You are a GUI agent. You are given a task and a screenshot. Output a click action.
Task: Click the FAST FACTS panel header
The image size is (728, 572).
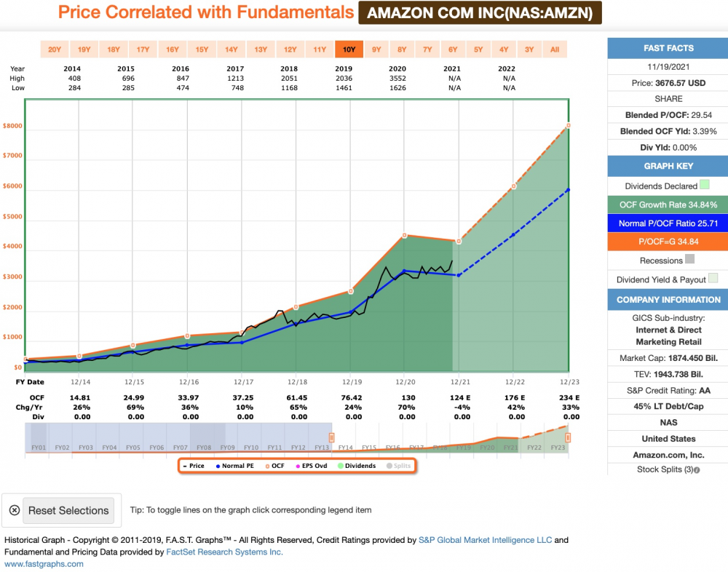coord(668,48)
